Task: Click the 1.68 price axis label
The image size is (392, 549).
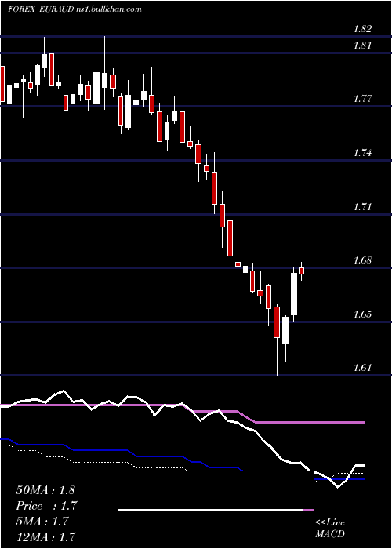Action: point(362,260)
